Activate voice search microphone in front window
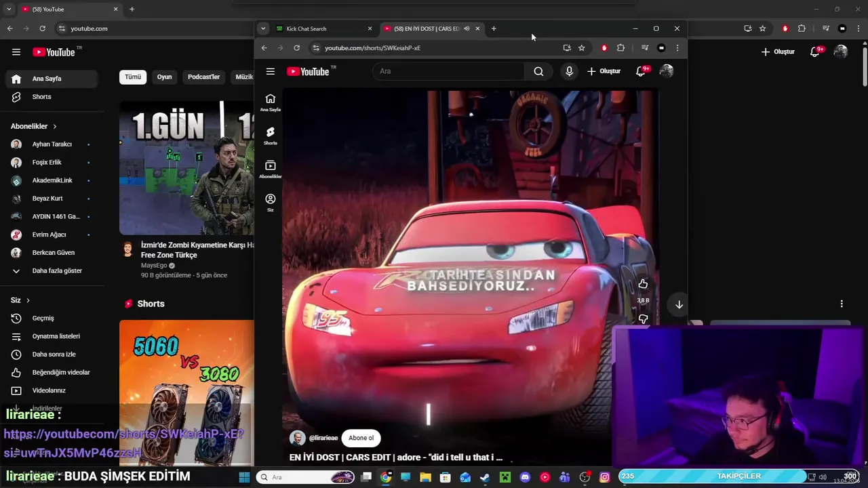This screenshot has width=868, height=488. (569, 71)
